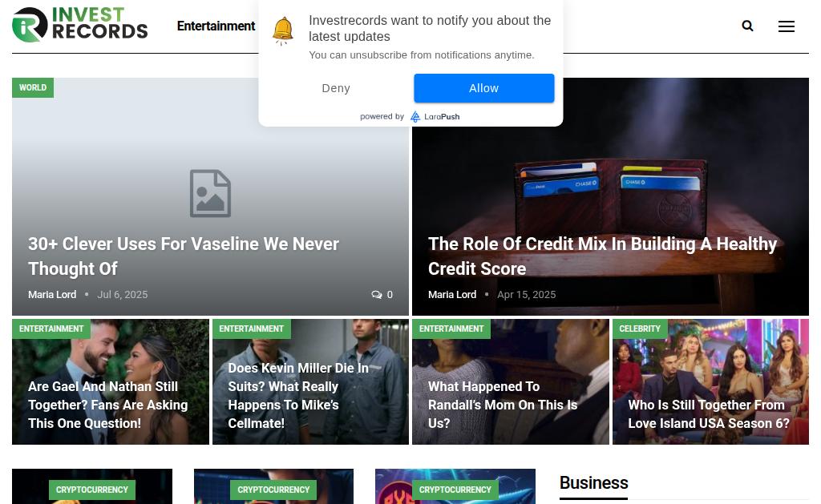821x504 pixels.
Task: Open the Business section heading
Action: coord(593,482)
